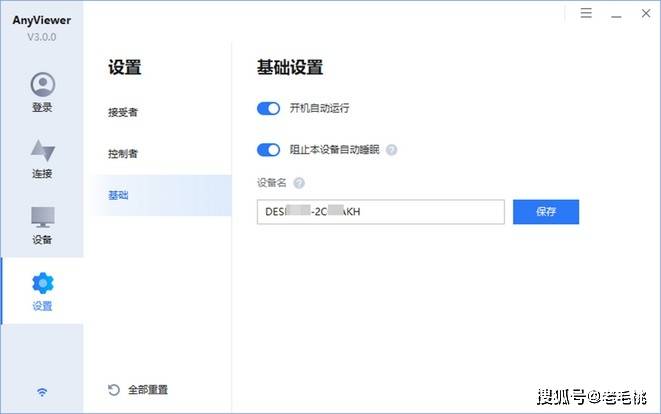Save device name with 保存 button
Viewport: 661px width, 414px height.
[x=546, y=212]
